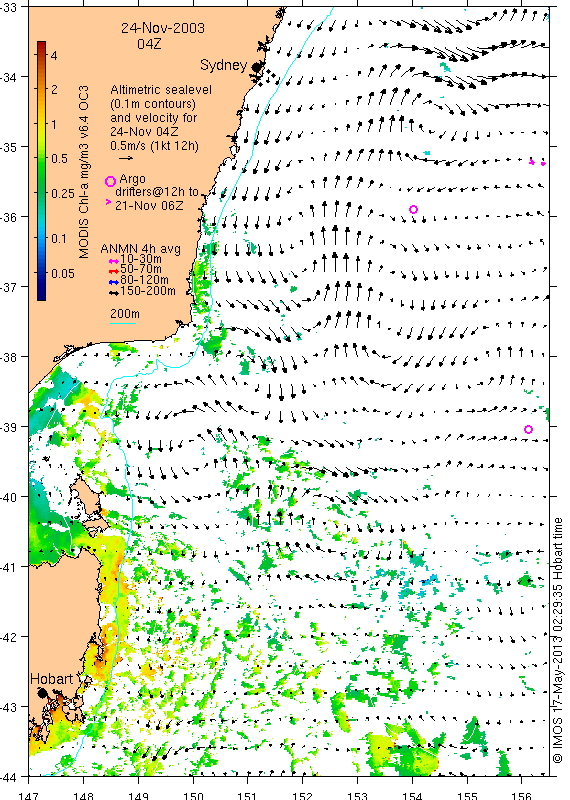Screen dimensions: 570x800
Task: Click the -40 latitude axis label
Action: click(9, 497)
